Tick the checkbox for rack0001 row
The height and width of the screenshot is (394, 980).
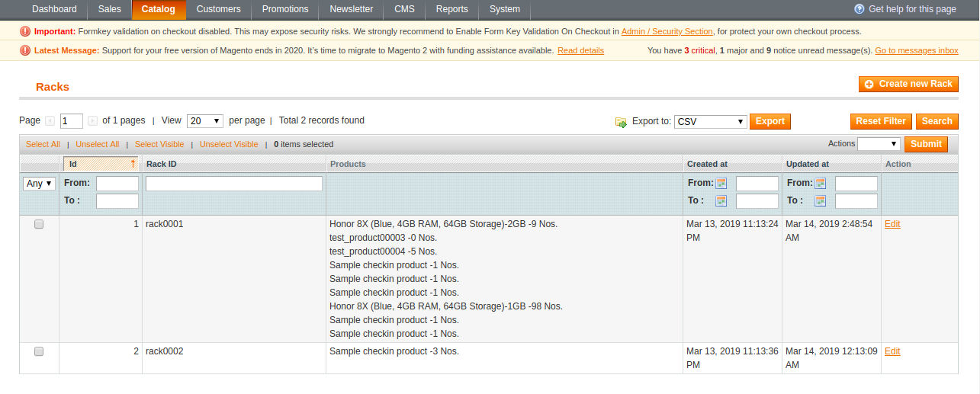pyautogui.click(x=39, y=224)
